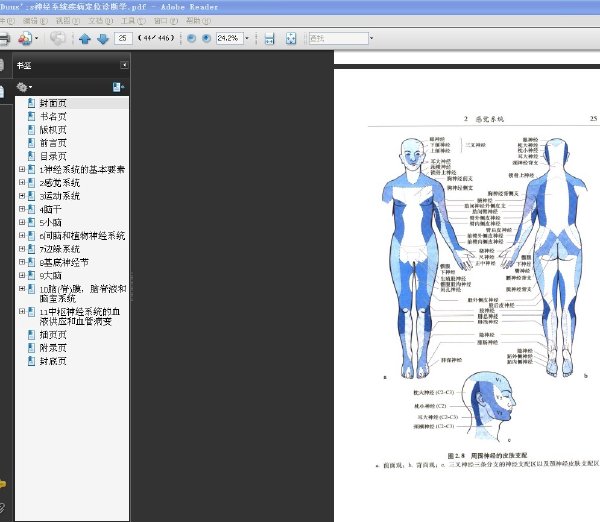Click the zoom percentage field 24.2%
Image resolution: width=600 pixels, height=522 pixels.
click(x=230, y=38)
